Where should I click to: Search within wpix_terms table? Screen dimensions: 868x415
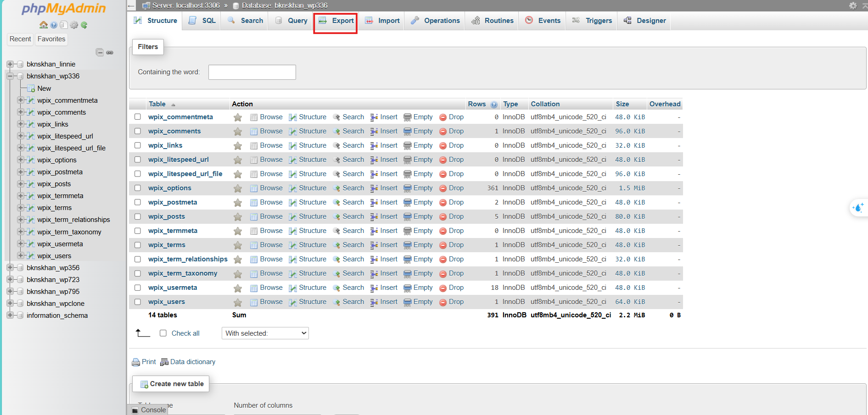pyautogui.click(x=348, y=245)
